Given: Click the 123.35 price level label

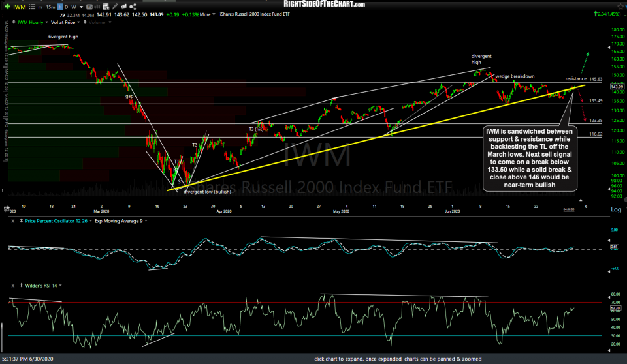Looking at the screenshot, I should (596, 120).
